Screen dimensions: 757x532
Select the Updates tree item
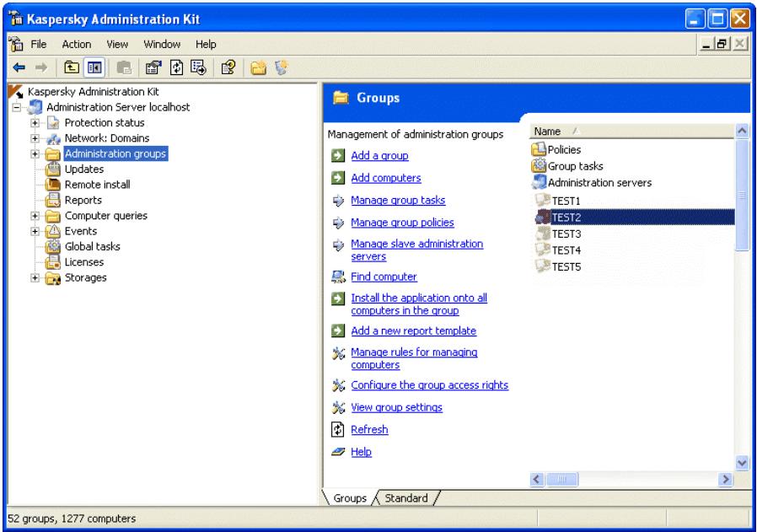pos(84,169)
